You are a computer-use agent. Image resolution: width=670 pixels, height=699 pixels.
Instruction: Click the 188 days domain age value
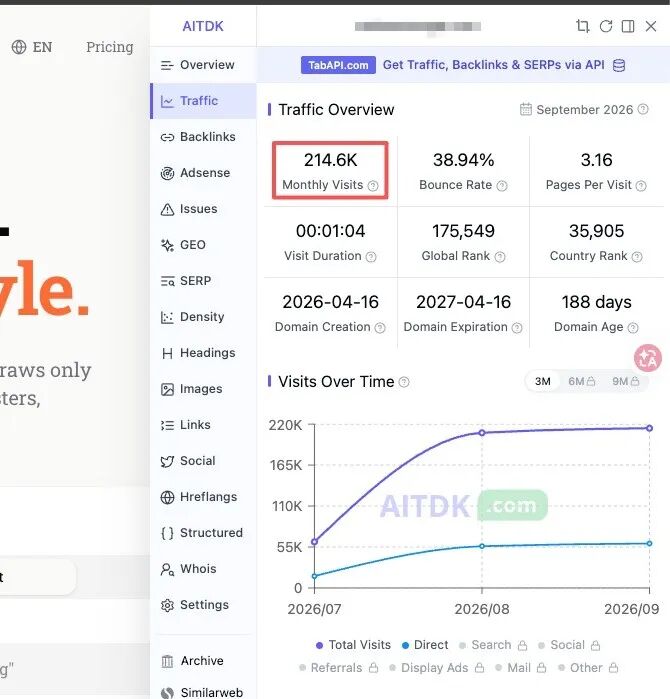pyautogui.click(x=596, y=302)
